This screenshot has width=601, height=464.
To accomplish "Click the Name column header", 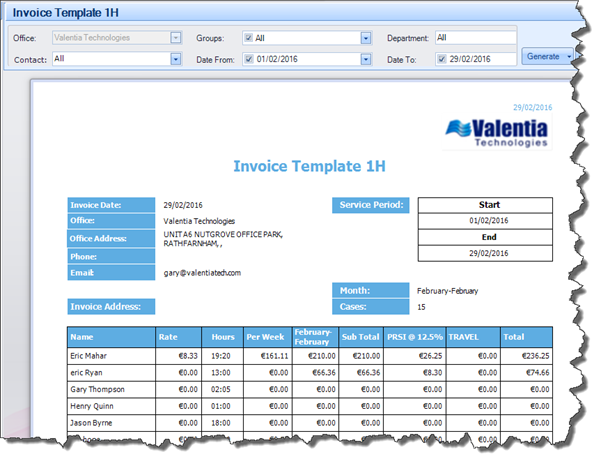I will coord(112,337).
